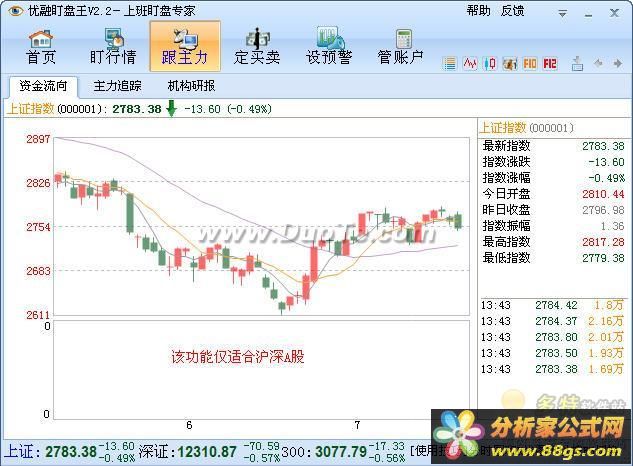
Task: Open the 盯行情 market watch section
Action: (113, 48)
